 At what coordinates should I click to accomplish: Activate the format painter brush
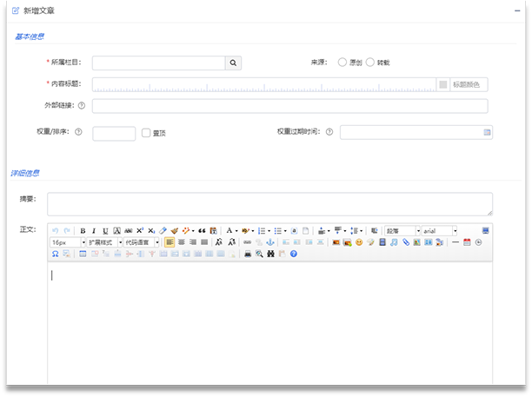pyautogui.click(x=175, y=231)
